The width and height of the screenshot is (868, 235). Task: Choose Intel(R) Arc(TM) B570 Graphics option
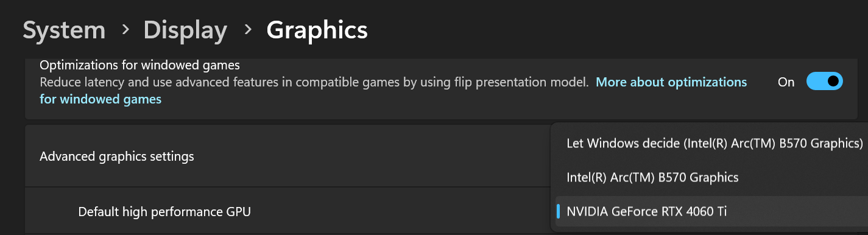pos(652,178)
